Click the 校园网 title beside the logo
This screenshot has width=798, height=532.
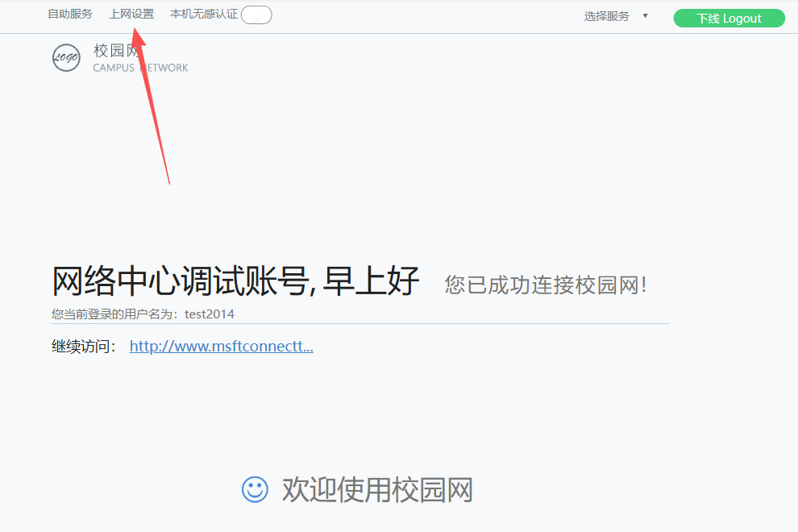(117, 51)
